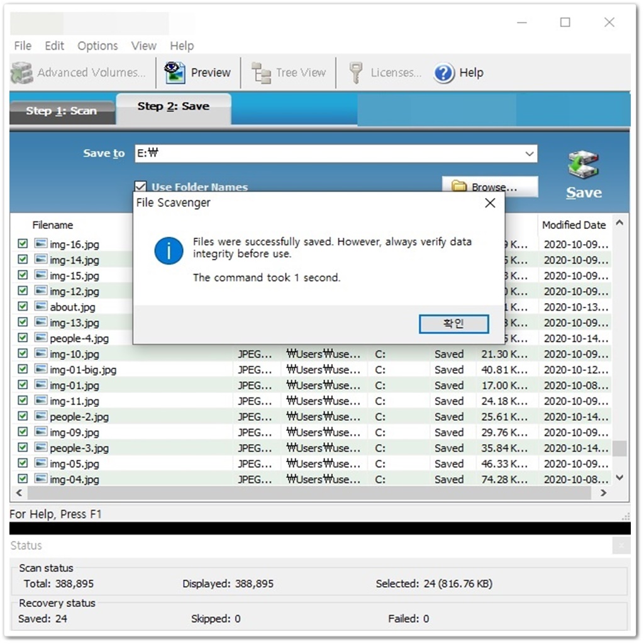Uncheck the img-16.jpg checkbox
The image size is (644, 644).
tap(23, 243)
